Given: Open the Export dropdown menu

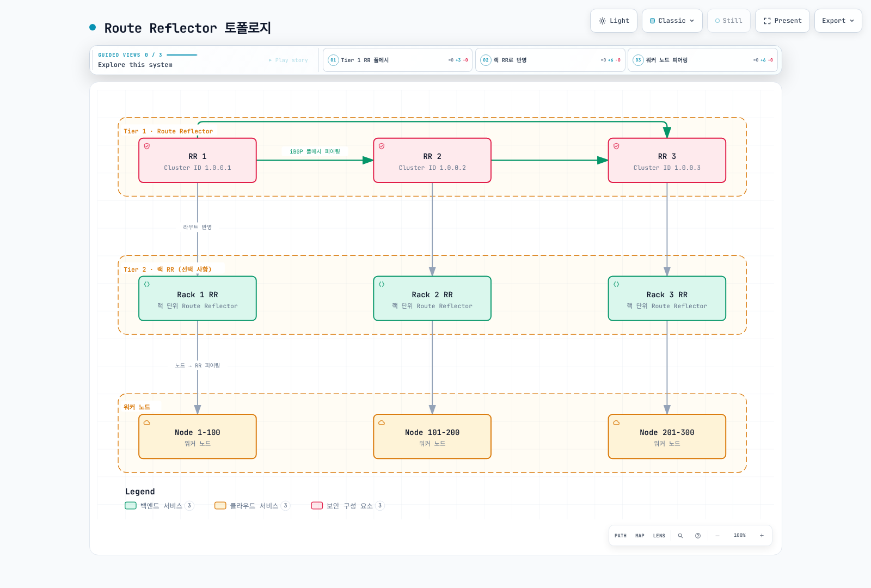Looking at the screenshot, I should coord(838,21).
